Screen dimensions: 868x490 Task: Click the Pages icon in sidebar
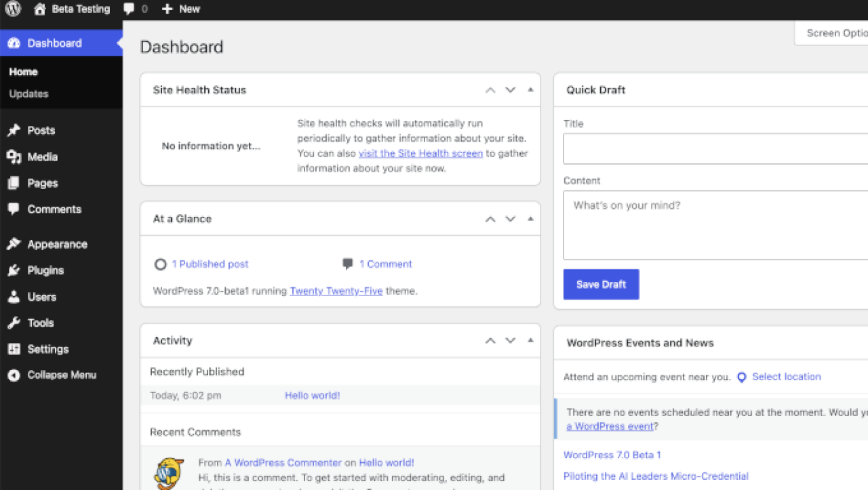click(x=14, y=183)
